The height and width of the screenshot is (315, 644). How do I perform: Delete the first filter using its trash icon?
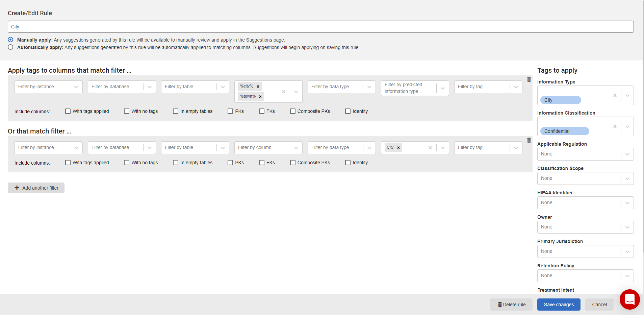(529, 79)
